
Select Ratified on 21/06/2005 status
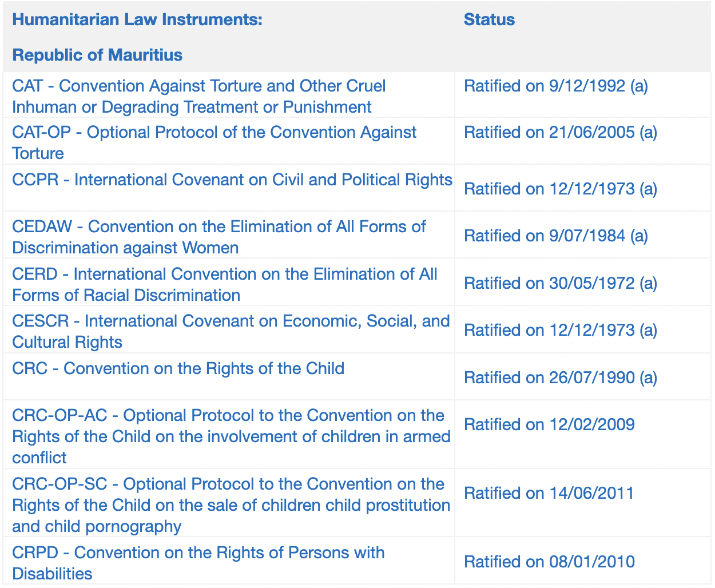click(561, 133)
